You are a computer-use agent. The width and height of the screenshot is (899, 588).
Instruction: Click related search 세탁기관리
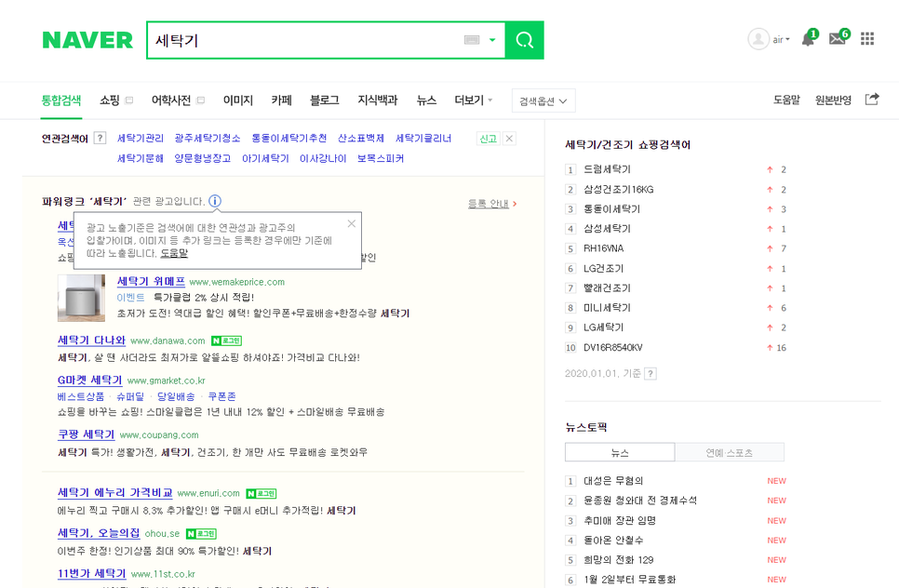140,138
